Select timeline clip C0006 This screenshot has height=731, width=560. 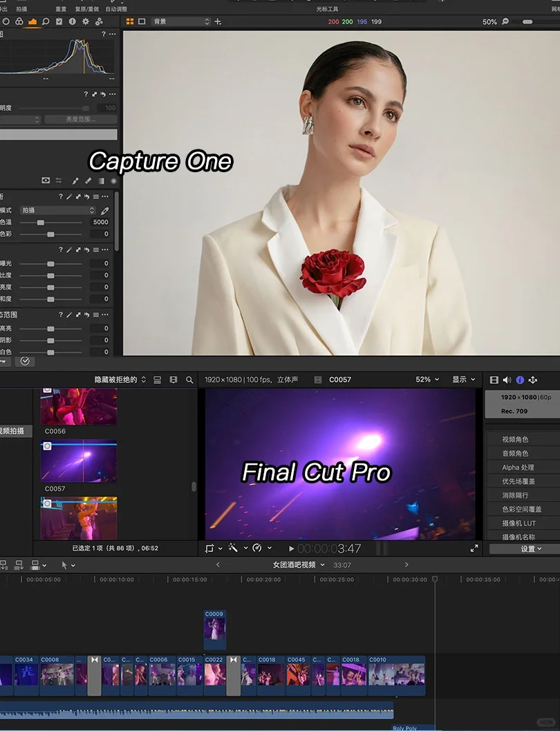(162, 676)
